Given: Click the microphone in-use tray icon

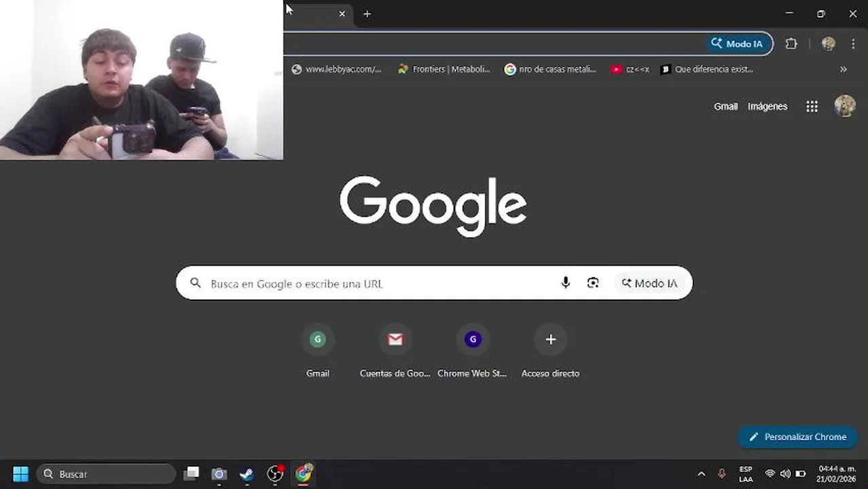Looking at the screenshot, I should click(721, 473).
